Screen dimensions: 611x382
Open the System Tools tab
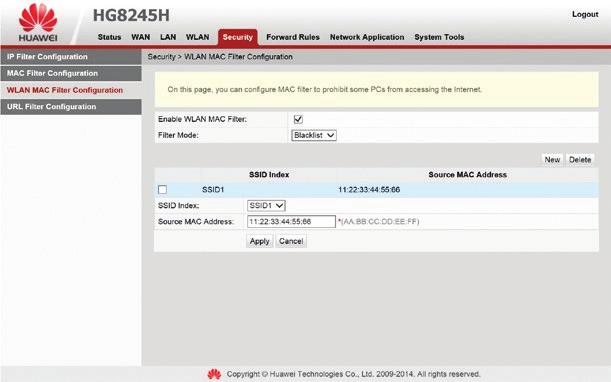click(x=439, y=37)
